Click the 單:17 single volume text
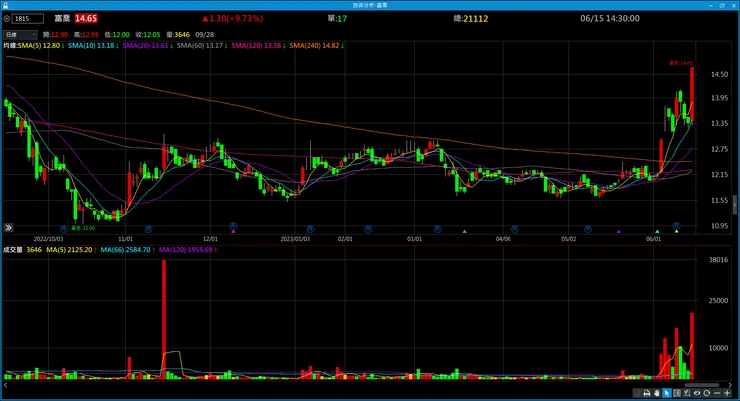The image size is (740, 401). coord(337,18)
